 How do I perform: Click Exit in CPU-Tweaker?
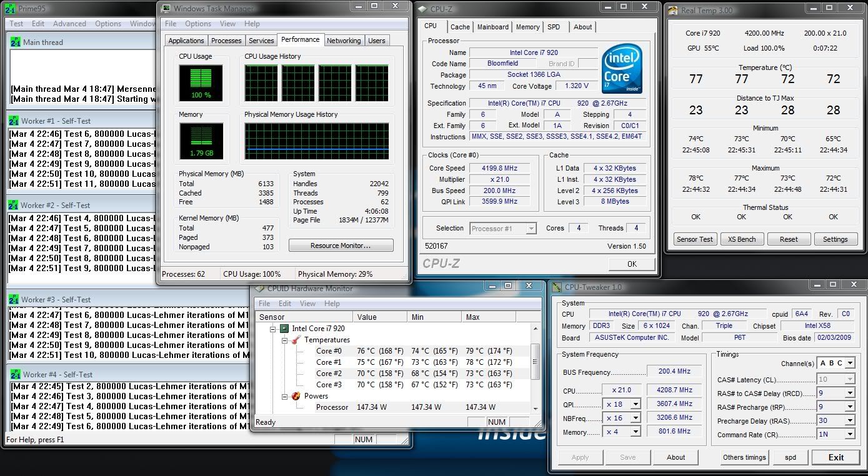pos(836,457)
